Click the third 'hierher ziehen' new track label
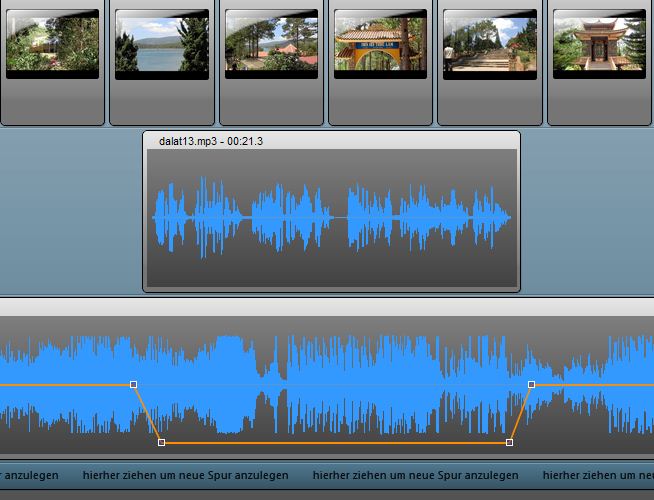The width and height of the screenshot is (654, 500). pos(415,475)
